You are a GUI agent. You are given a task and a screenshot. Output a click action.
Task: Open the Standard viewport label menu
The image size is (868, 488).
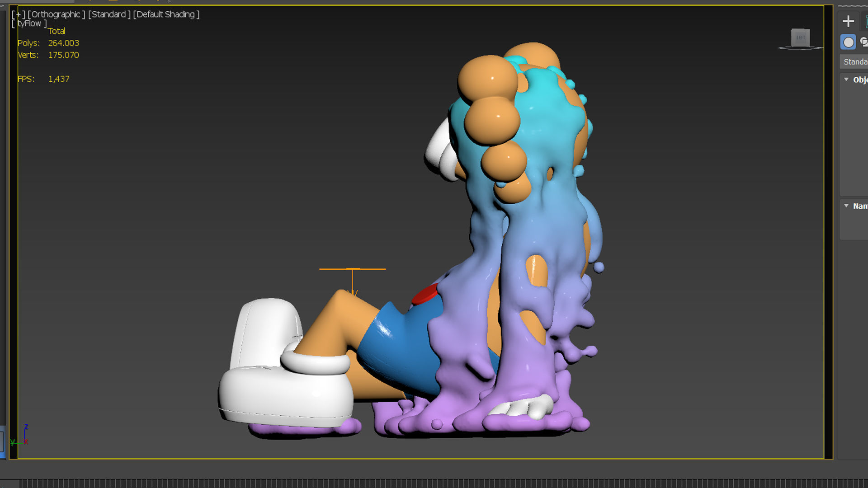tap(109, 14)
